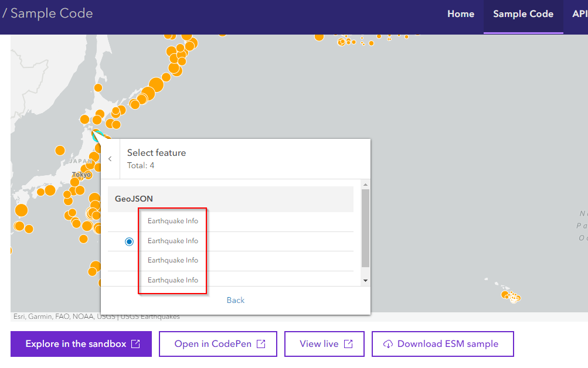Image resolution: width=588 pixels, height=368 pixels.
Task: Open Explore in the sandbox
Action: [80, 344]
